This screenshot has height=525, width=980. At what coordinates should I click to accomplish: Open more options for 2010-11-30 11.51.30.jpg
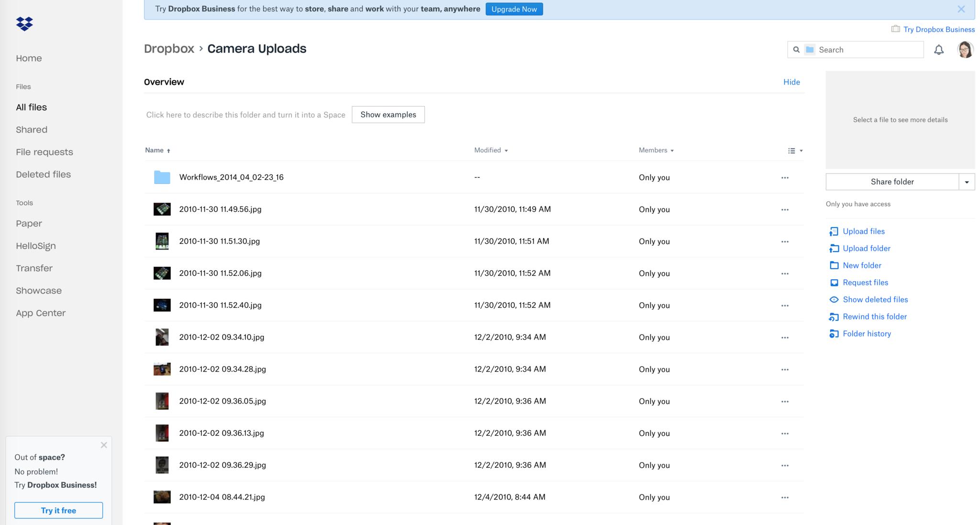point(785,241)
